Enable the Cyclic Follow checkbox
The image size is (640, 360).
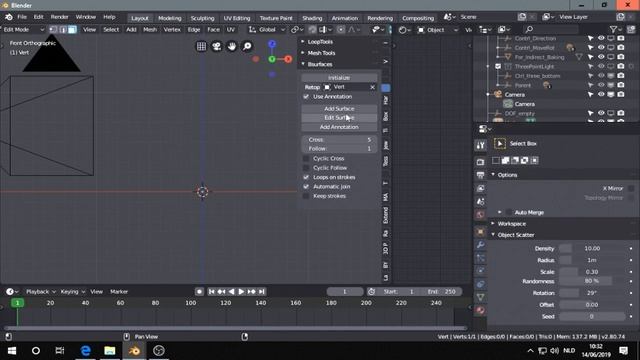[x=306, y=168]
